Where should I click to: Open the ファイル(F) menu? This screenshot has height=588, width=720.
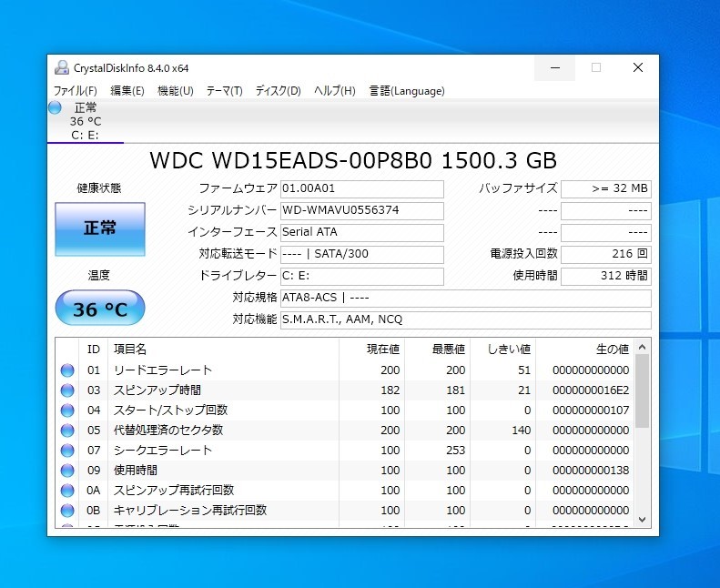[76, 91]
